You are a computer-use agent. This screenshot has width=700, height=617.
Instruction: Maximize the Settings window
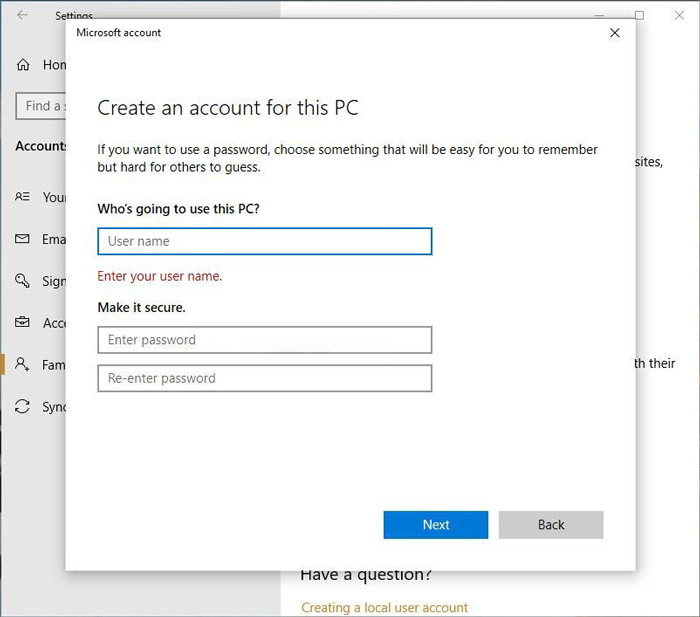pyautogui.click(x=639, y=16)
